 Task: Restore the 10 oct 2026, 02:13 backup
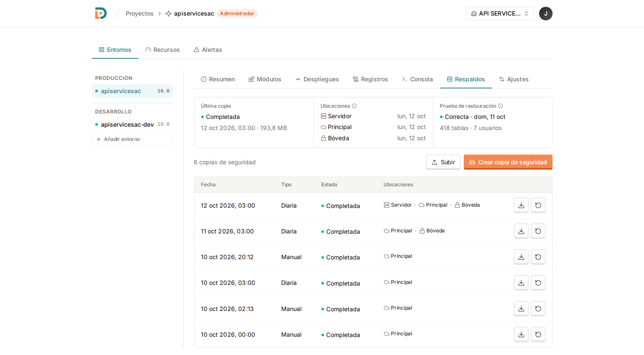click(x=538, y=309)
